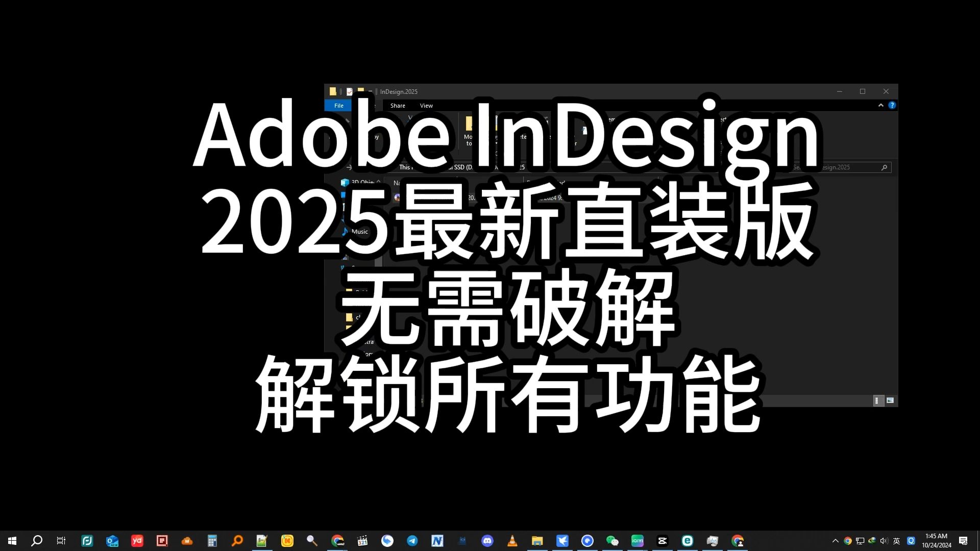Open Media Player Classic 321 icon

(x=362, y=541)
